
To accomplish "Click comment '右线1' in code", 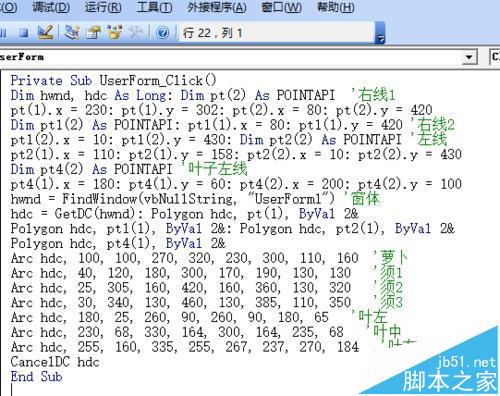I will (x=373, y=95).
